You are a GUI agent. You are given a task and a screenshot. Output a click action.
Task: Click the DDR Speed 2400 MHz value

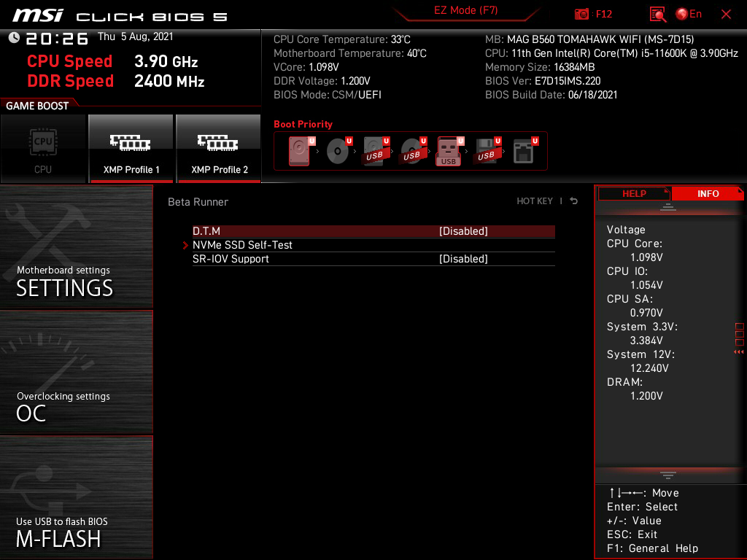pos(169,81)
